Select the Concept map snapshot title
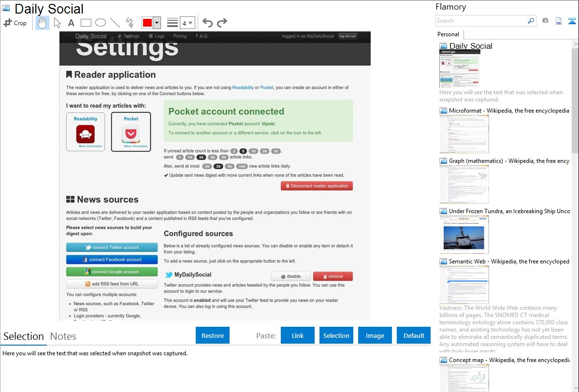 [509, 360]
